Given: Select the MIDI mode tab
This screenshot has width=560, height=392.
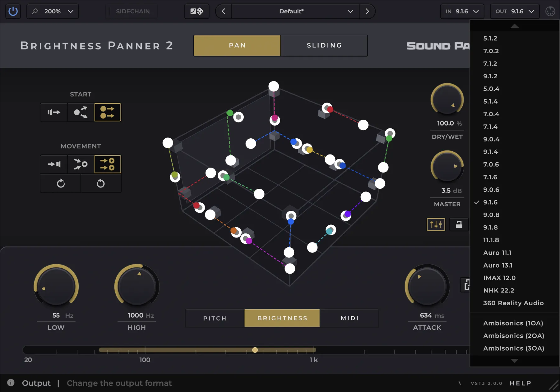Looking at the screenshot, I should [349, 318].
